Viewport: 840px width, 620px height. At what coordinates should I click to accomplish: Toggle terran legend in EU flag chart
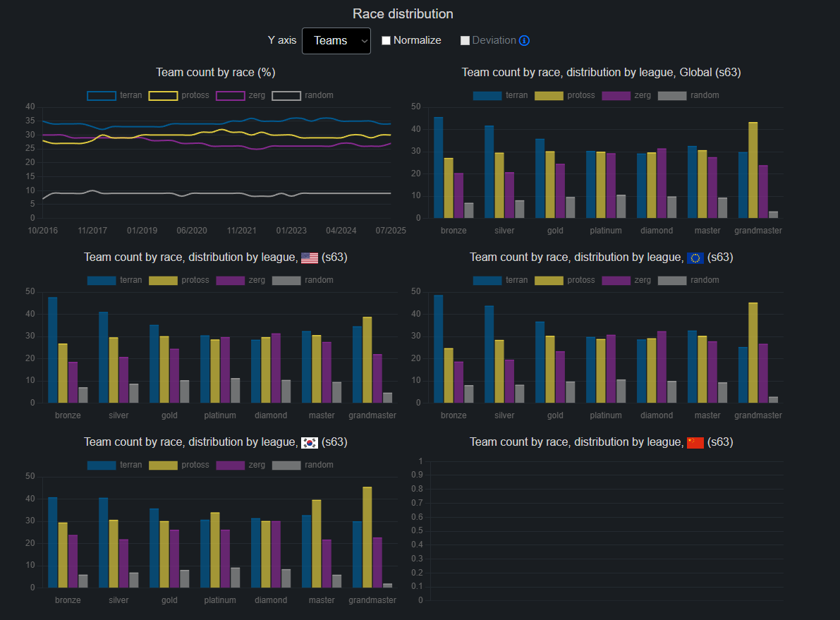click(x=500, y=280)
